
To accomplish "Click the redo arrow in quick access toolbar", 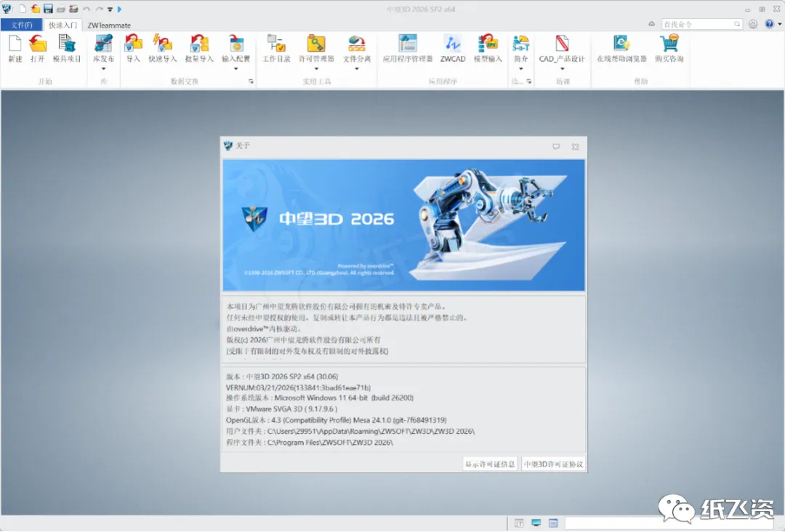I will pos(99,9).
